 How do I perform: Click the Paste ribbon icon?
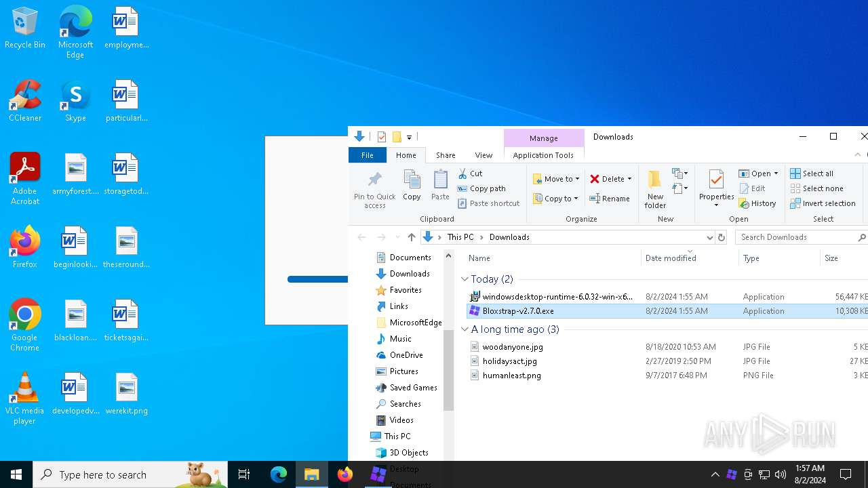tap(440, 186)
